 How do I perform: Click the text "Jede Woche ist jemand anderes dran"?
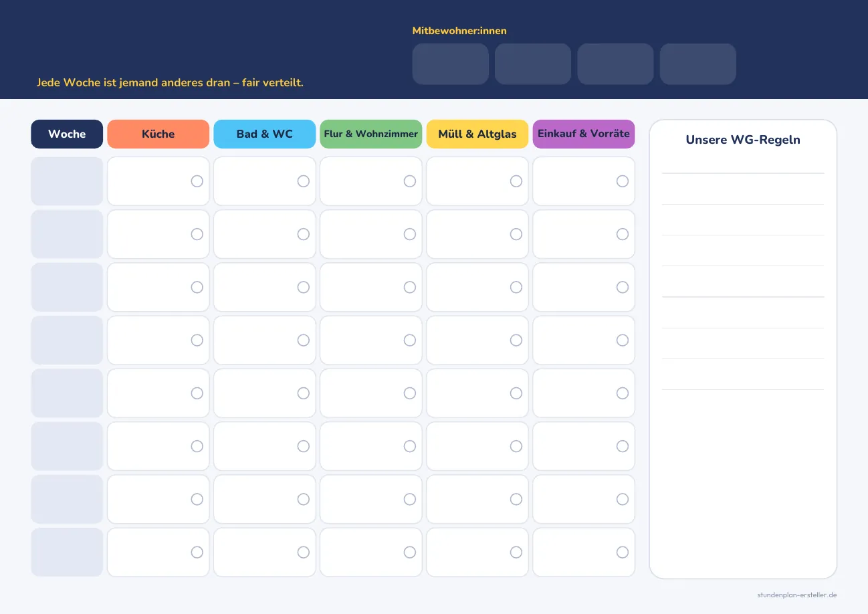(x=133, y=83)
